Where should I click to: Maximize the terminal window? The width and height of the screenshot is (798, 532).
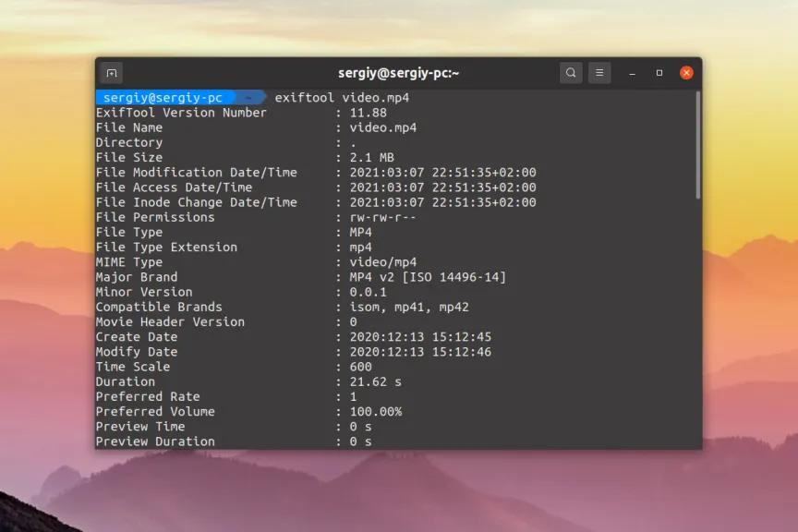coord(659,73)
